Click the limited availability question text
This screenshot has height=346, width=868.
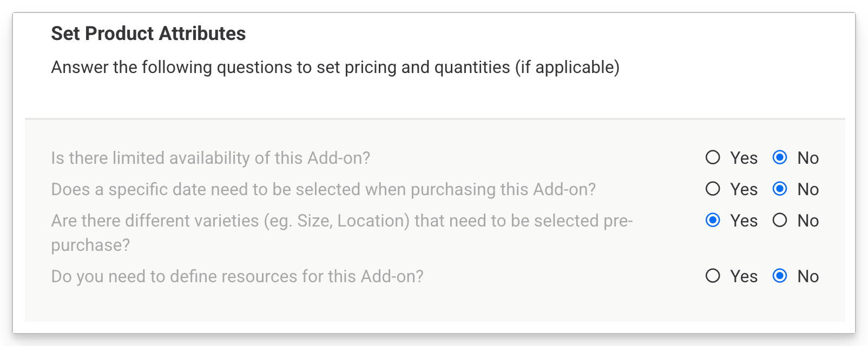[x=211, y=158]
